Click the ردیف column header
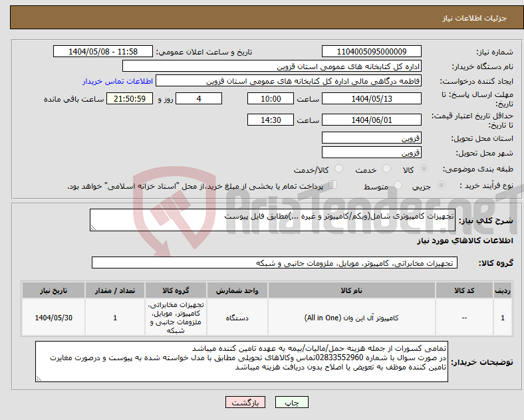The width and height of the screenshot is (524, 420). (503, 290)
